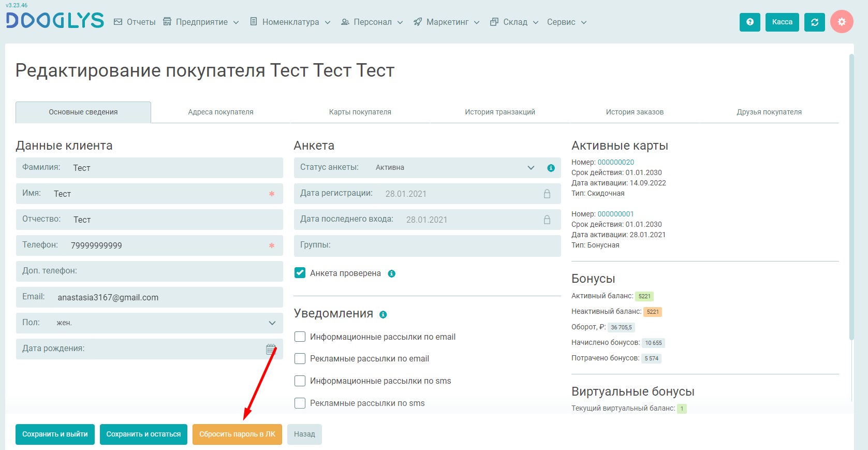
Task: Click the boxes icon beside Склад
Action: 494,22
